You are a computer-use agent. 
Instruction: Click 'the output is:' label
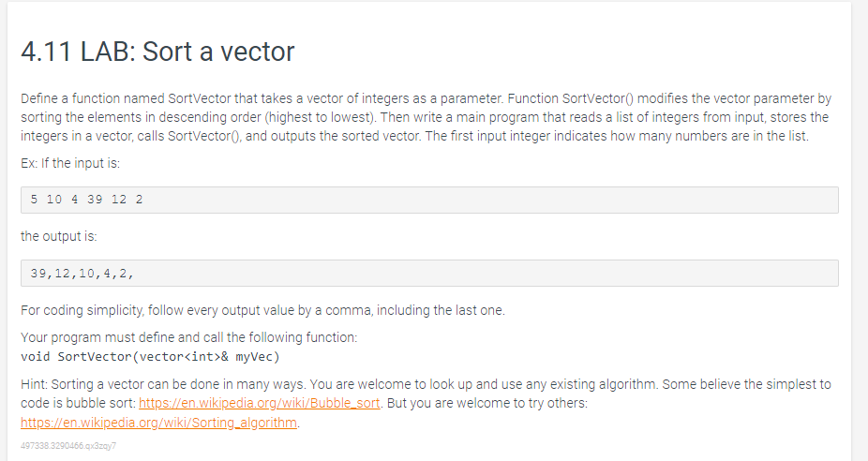pos(59,236)
